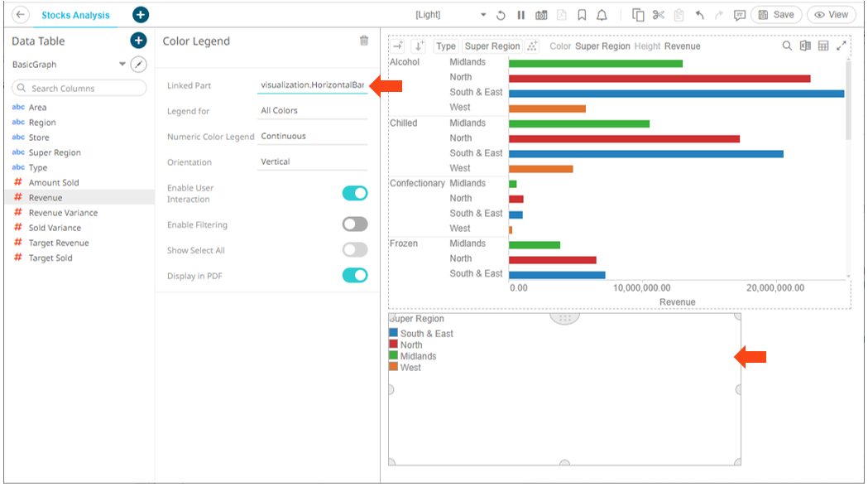Click the back arrow next to Stocks Analysis
Screen dimensions: 868x487
(21, 15)
